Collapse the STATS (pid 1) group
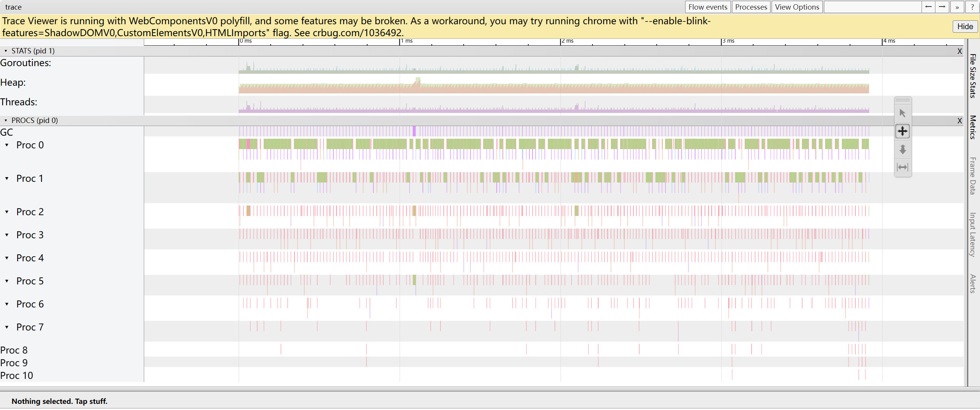This screenshot has width=980, height=410. pos(6,51)
